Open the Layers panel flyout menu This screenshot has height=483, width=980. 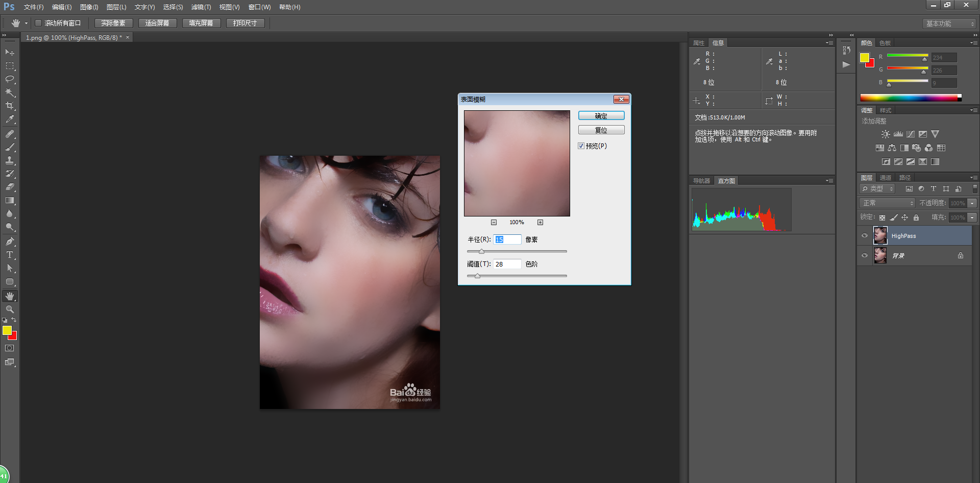click(974, 178)
